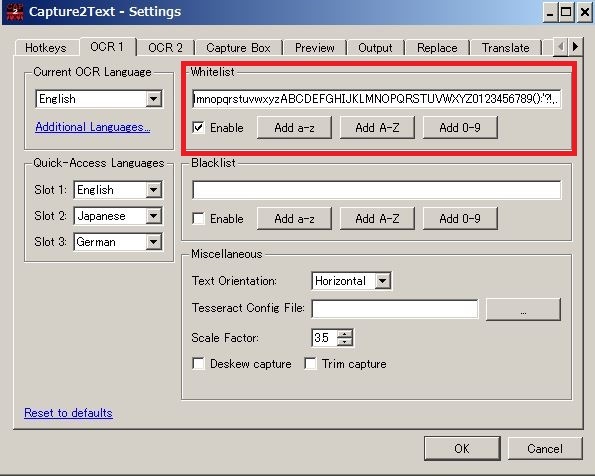Check the Deskew capture option
This screenshot has width=595, height=476.
coord(198,364)
